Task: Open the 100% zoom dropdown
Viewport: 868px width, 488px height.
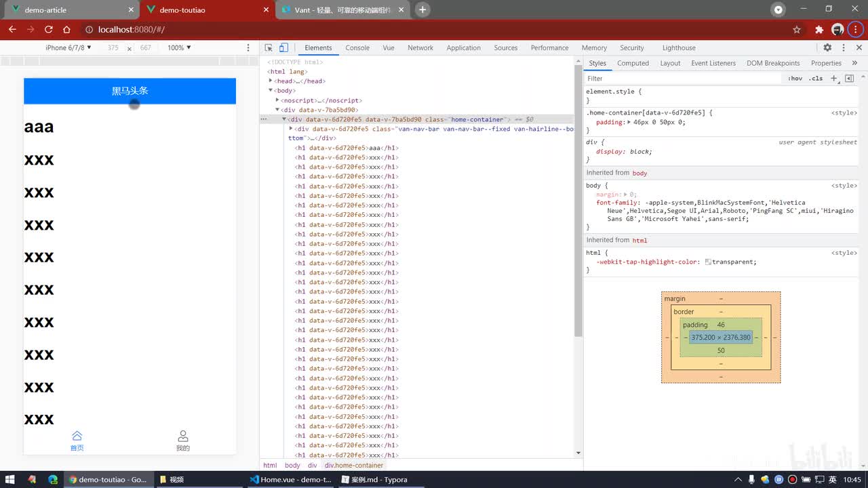Action: [179, 48]
